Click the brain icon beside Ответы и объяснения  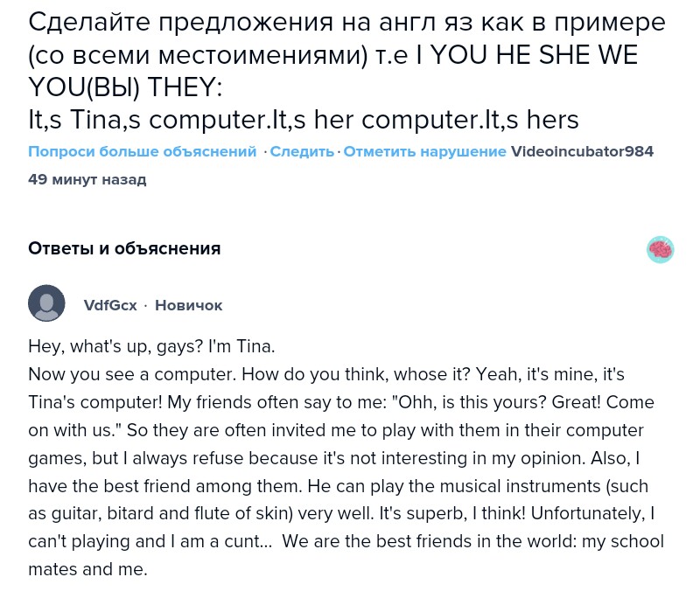point(661,249)
